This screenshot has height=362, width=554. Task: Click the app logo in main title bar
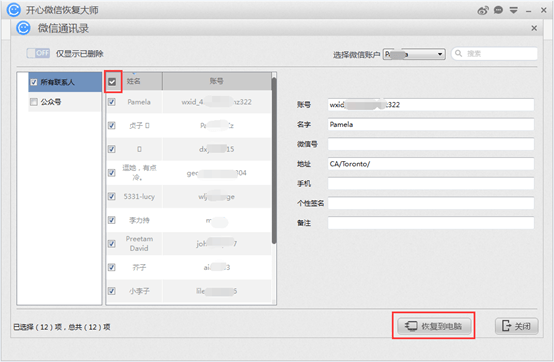click(x=14, y=10)
